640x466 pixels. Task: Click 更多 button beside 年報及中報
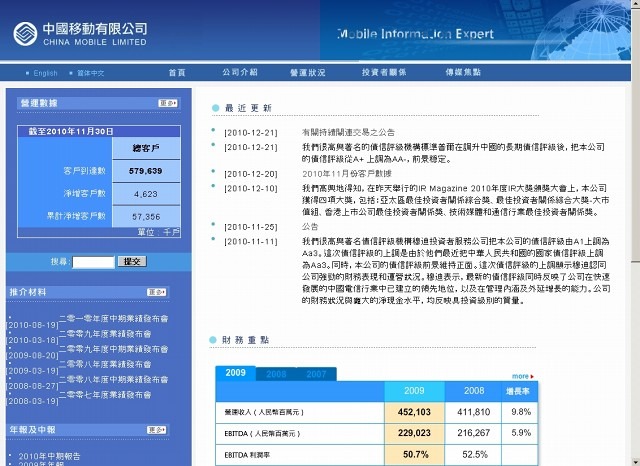157,430
